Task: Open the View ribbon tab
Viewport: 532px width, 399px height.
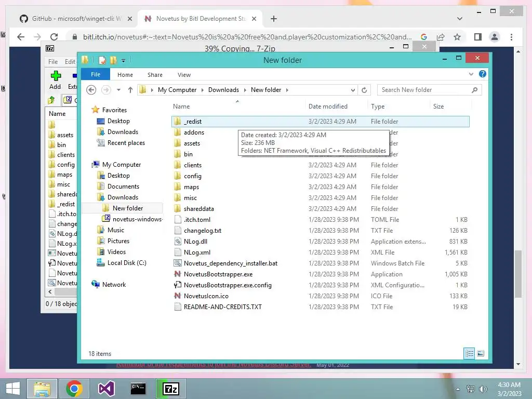Action: click(184, 75)
